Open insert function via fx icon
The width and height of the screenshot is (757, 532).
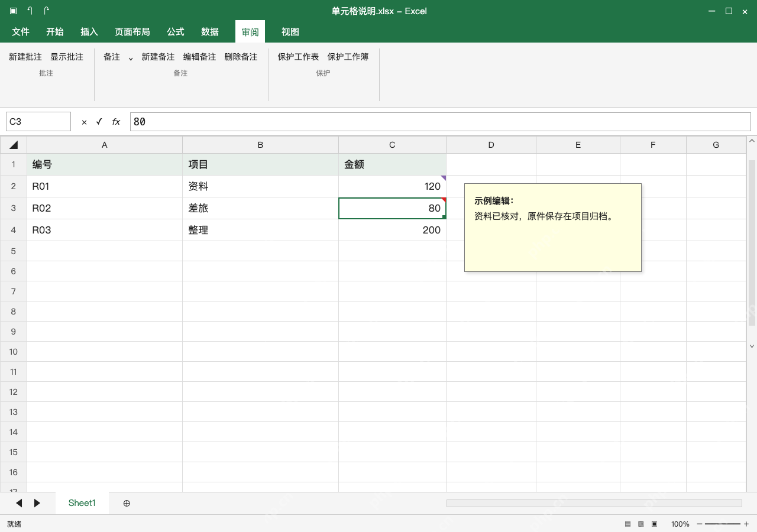pyautogui.click(x=116, y=122)
